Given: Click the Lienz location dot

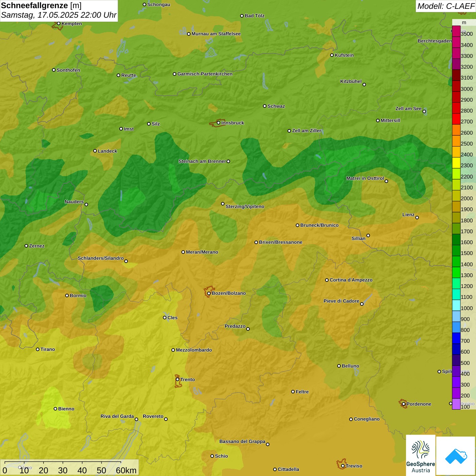Looking at the screenshot, I should coord(417,218).
